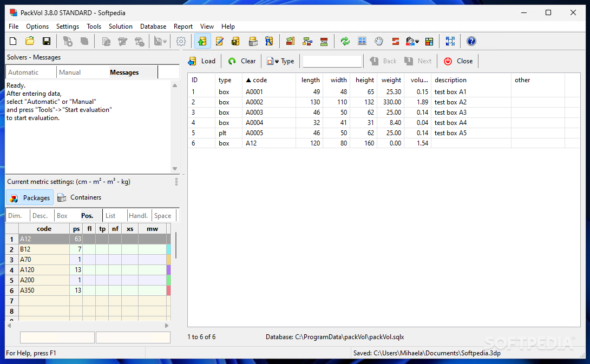Click the Back button in database toolbar
This screenshot has height=364, width=590.
(383, 61)
